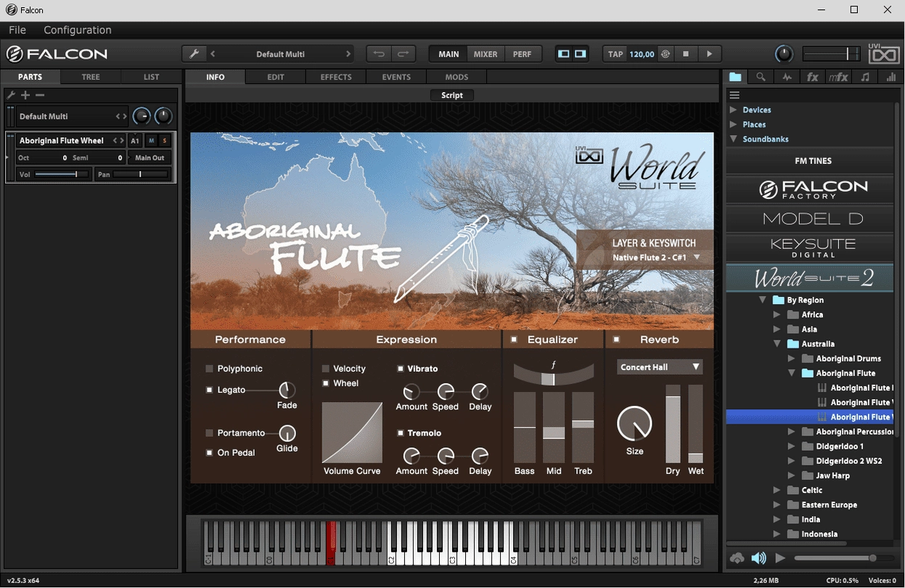Start playback in the transport bar
Viewport: 905px width, 588px height.
coord(710,54)
